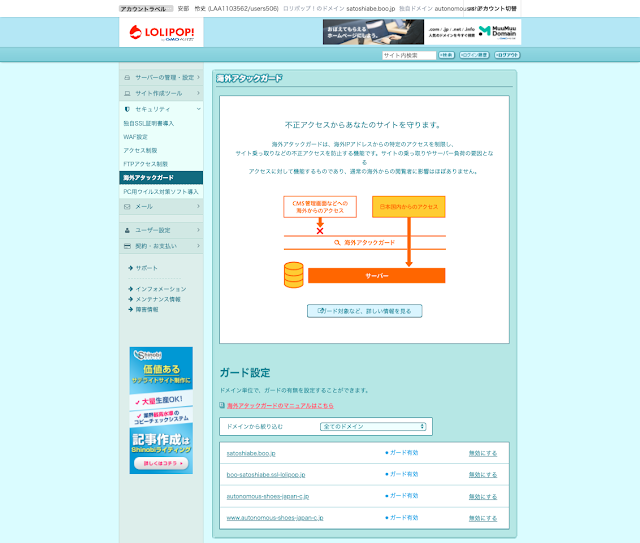This screenshot has width=640, height=543.
Task: Select WAF設定 in the security menu
Action: [x=136, y=136]
